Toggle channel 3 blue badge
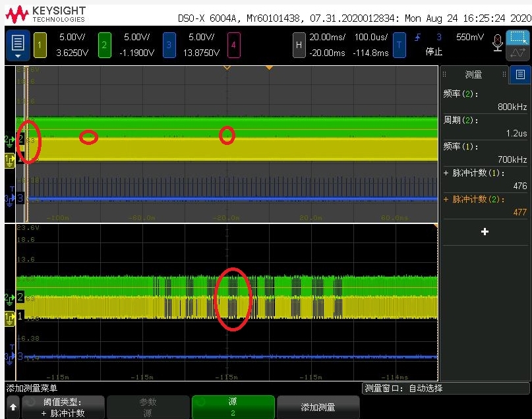The image size is (532, 419). point(169,45)
